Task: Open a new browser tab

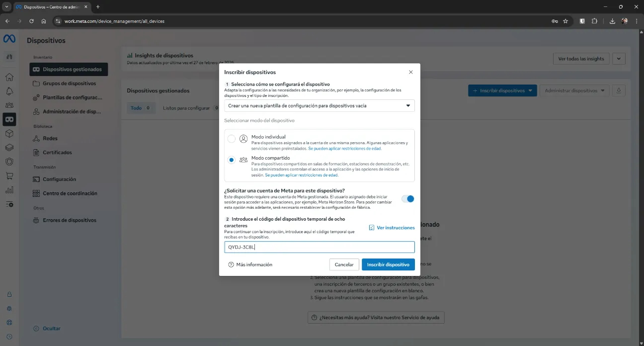Action: [x=98, y=7]
